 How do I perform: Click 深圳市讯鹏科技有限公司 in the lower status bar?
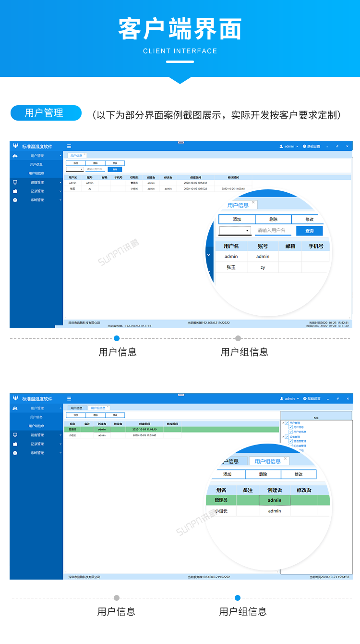click(84, 577)
